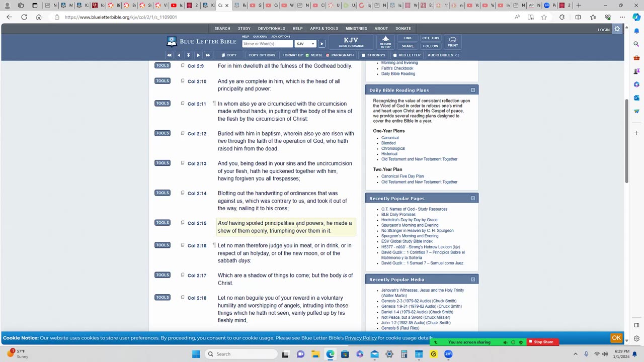
Task: Open Tools for Col 2:9
Action: pos(163,65)
